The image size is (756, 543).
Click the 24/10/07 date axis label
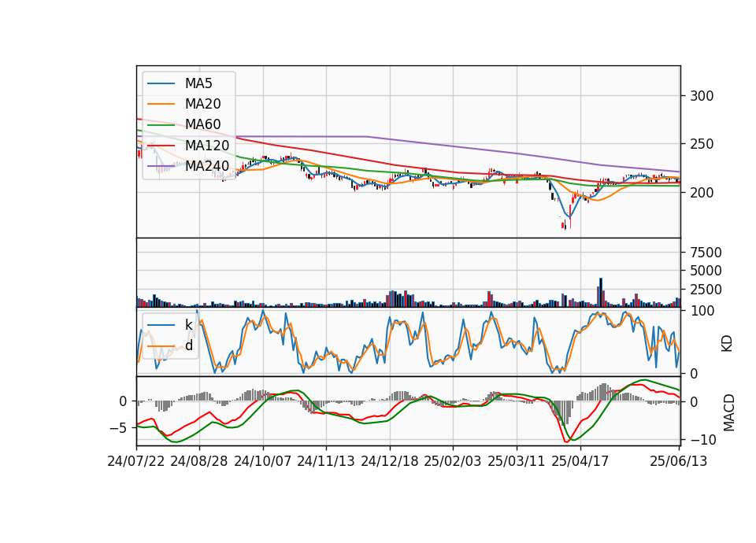pos(263,461)
